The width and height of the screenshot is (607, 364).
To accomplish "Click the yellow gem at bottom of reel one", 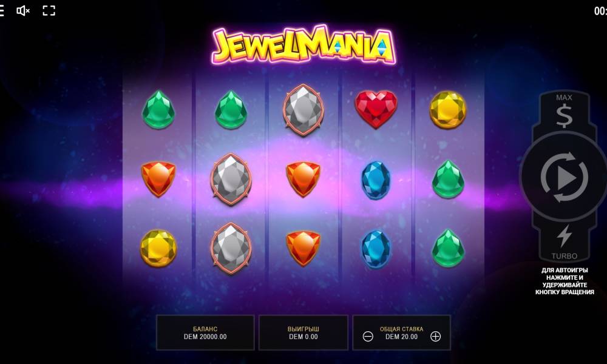I will (x=158, y=248).
